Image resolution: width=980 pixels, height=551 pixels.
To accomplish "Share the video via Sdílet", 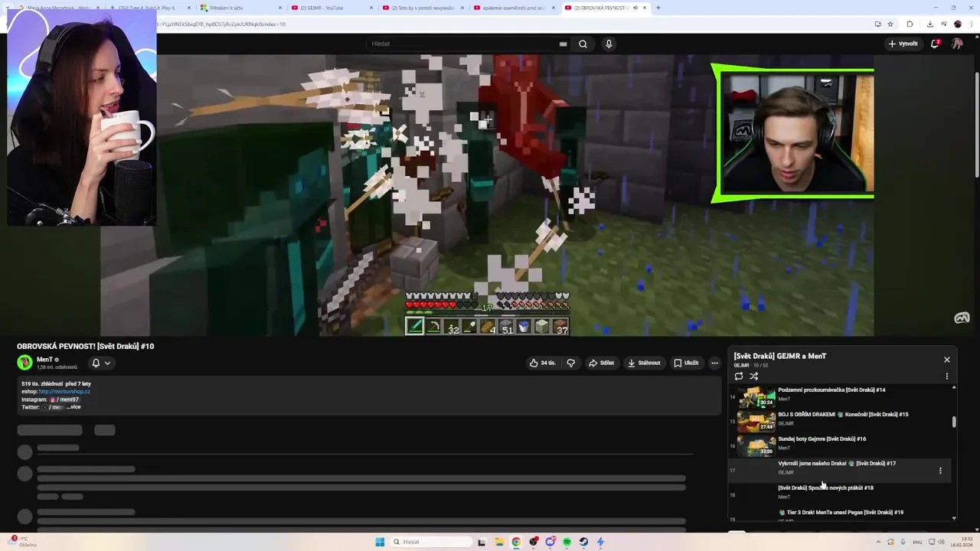I will pos(601,363).
